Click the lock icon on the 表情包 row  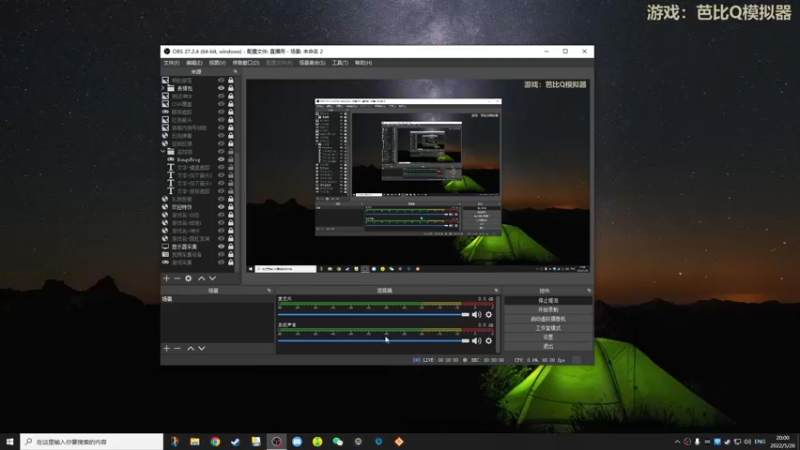coord(231,88)
